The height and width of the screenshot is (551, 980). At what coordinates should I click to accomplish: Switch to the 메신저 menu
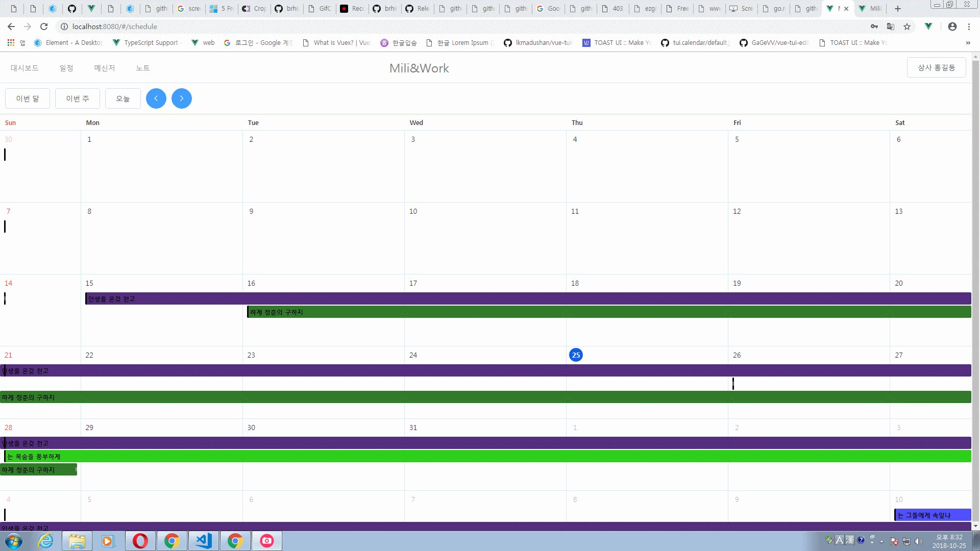coord(105,68)
